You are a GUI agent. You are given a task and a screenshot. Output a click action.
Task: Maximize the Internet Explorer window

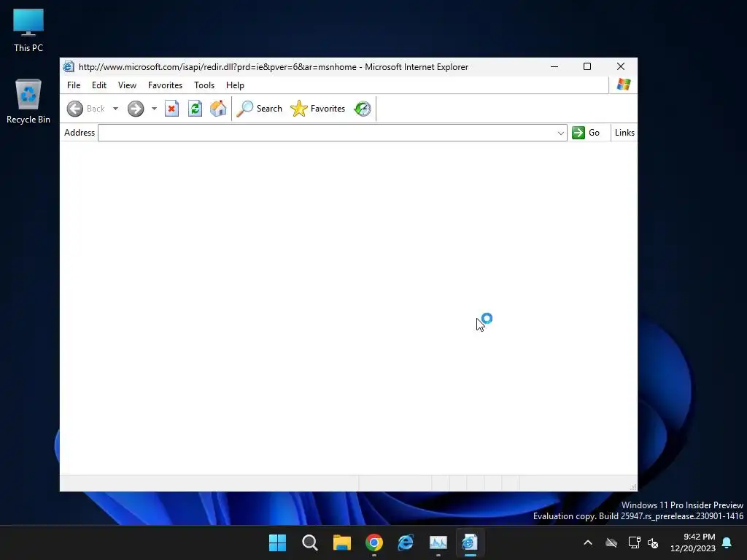[587, 66]
